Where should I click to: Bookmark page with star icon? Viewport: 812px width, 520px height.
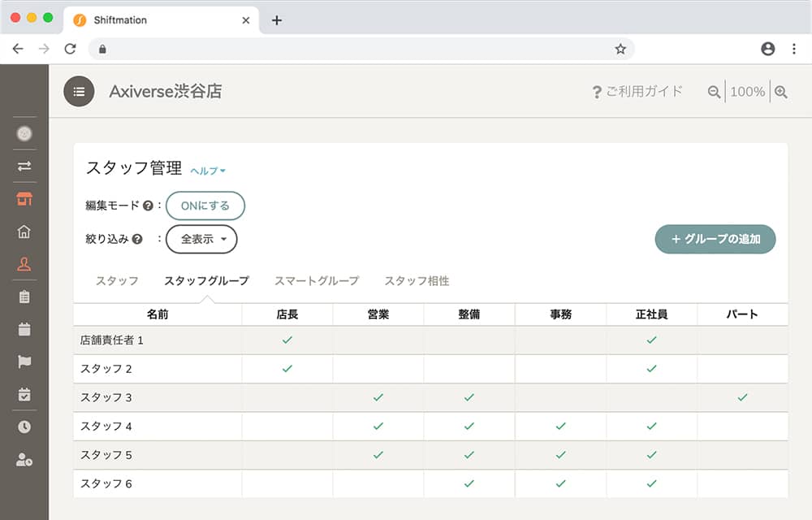[x=620, y=50]
